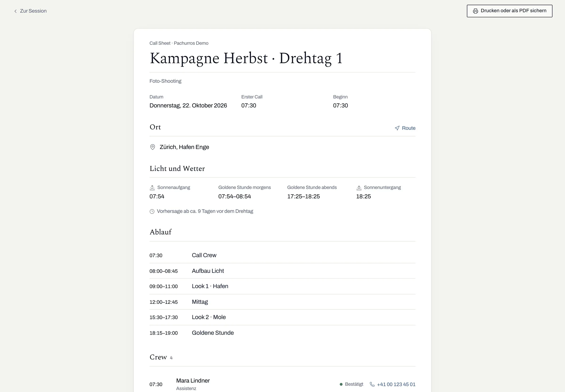Click the Goldene Stunde abends value 17:25–18:25
Image resolution: width=565 pixels, height=392 pixels.
303,196
